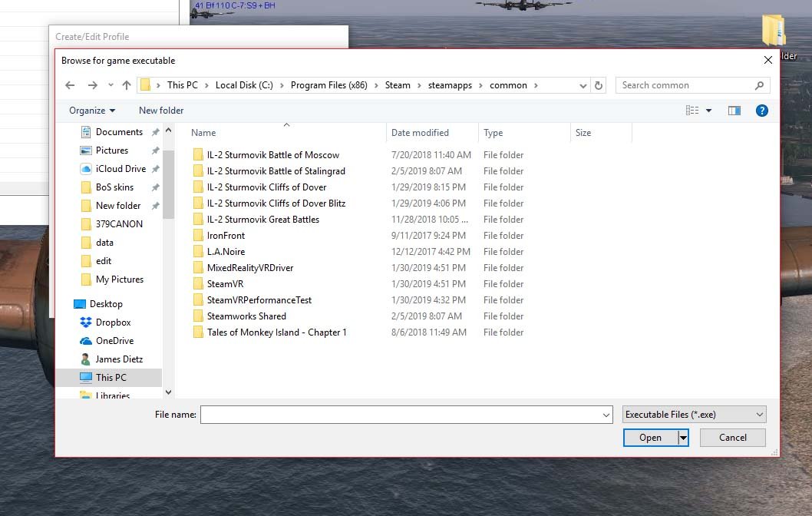Go back using the Back arrow

(x=70, y=85)
